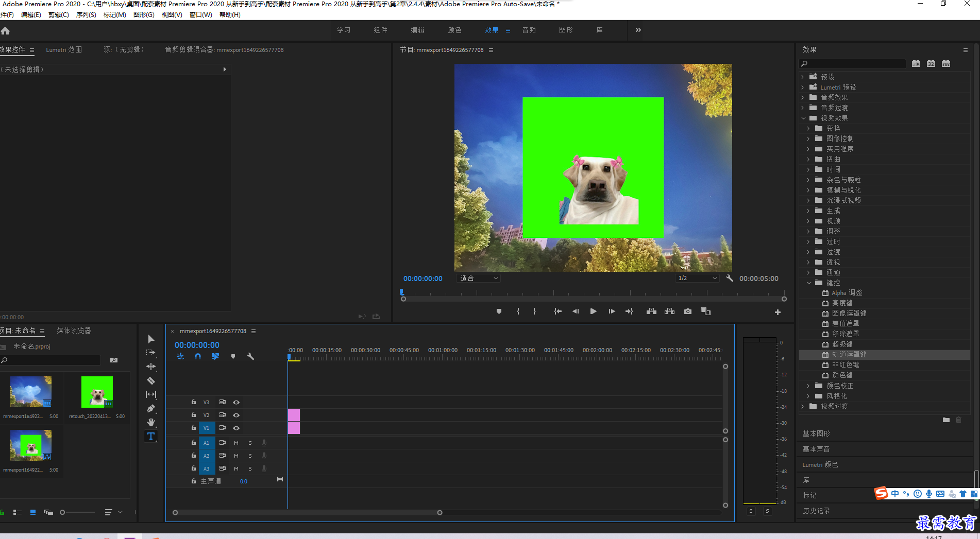Open the 基本声音 panel
Screen dimensions: 980x539
pos(816,449)
